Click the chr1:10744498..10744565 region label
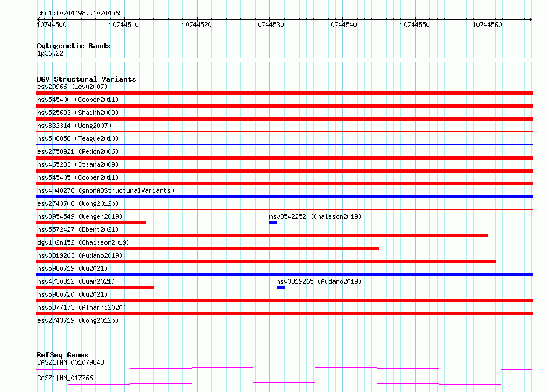The height and width of the screenshot is (392, 550). tap(80, 13)
